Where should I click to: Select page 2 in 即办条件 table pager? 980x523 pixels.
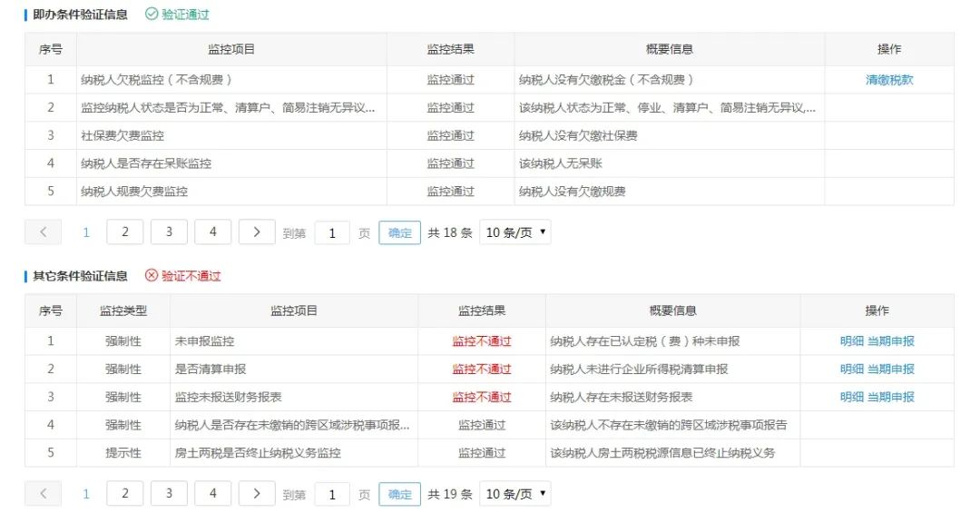[125, 232]
